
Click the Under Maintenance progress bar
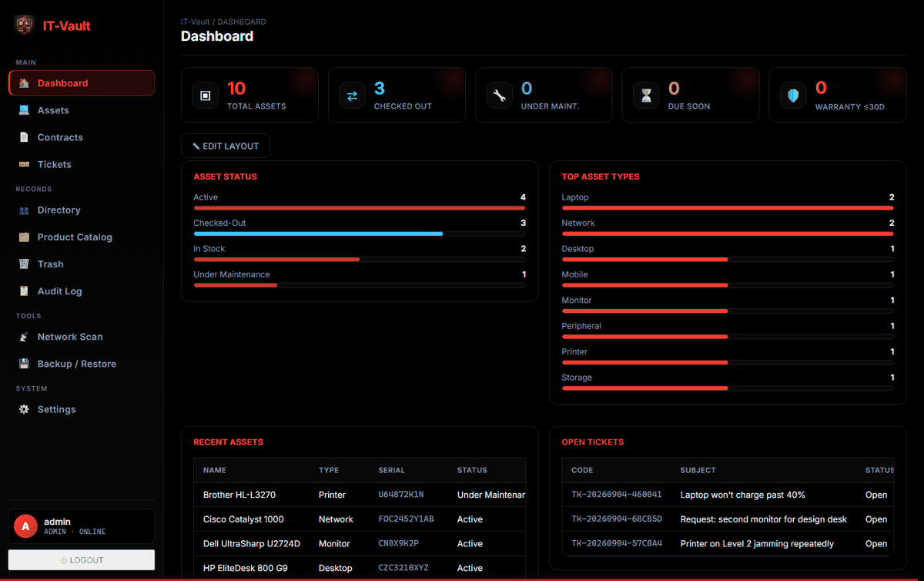tap(360, 285)
